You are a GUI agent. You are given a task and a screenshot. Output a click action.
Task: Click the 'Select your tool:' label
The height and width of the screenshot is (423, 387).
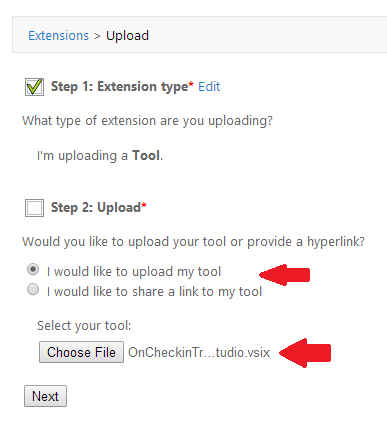84,326
